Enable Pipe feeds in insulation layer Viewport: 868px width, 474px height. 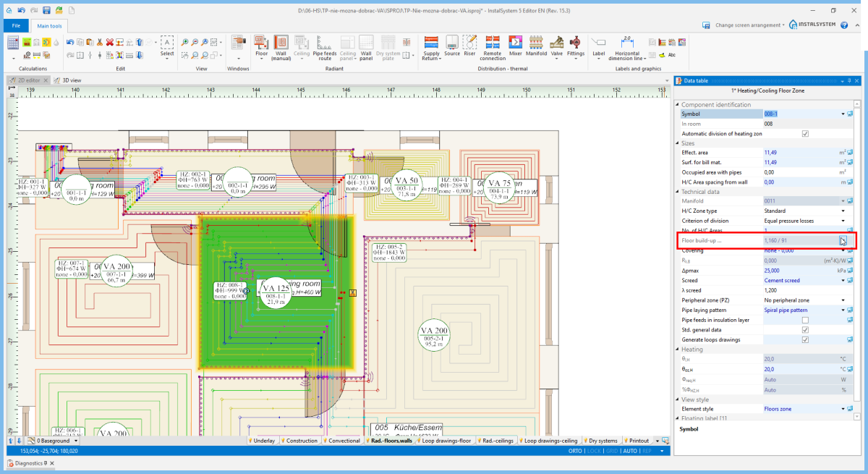[x=805, y=320]
